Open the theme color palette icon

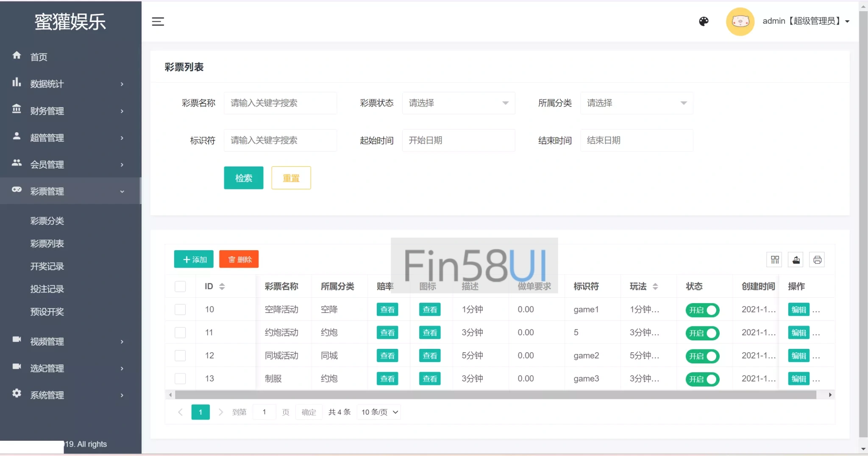click(x=704, y=21)
